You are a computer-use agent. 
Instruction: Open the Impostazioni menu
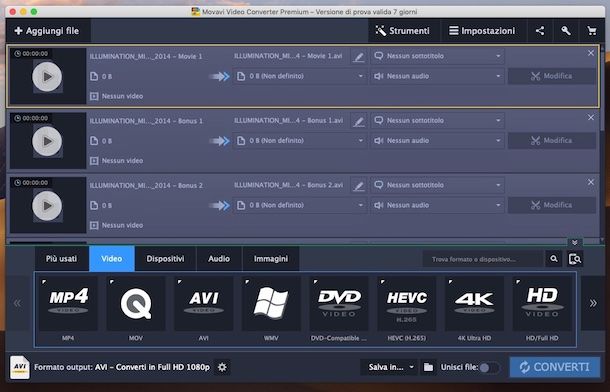482,31
